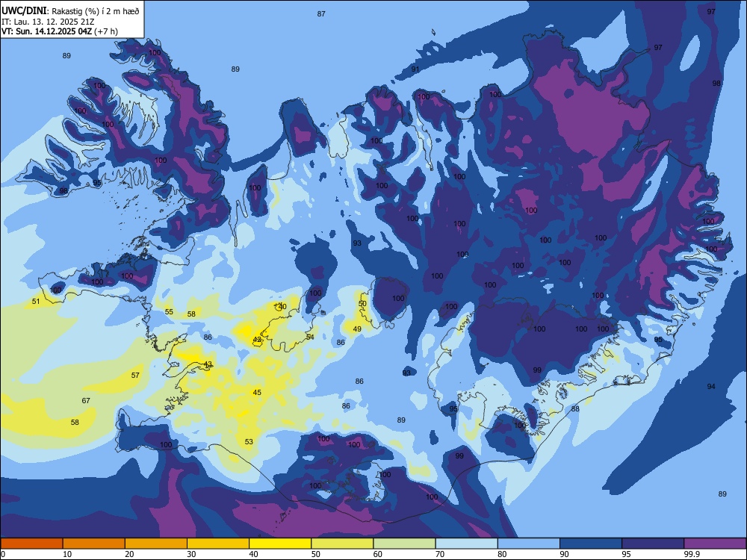Click the legend label '50'
The width and height of the screenshot is (747, 560).
(x=315, y=554)
